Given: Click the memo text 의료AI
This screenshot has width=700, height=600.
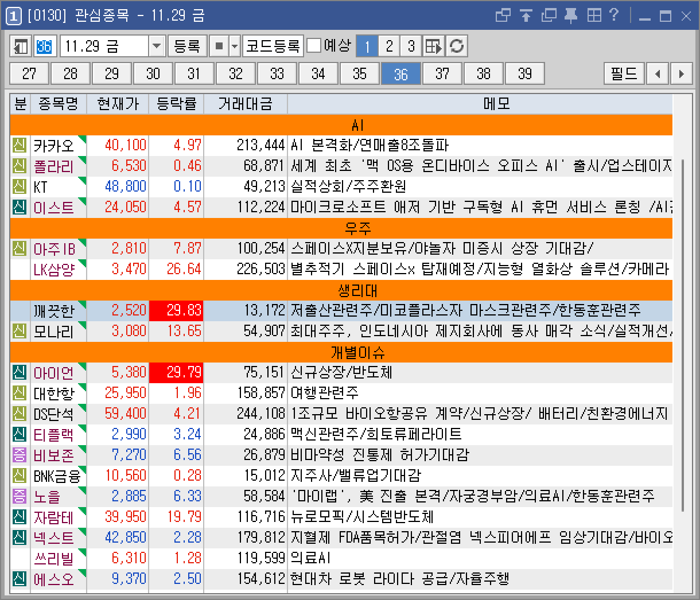Looking at the screenshot, I should coord(311,558).
